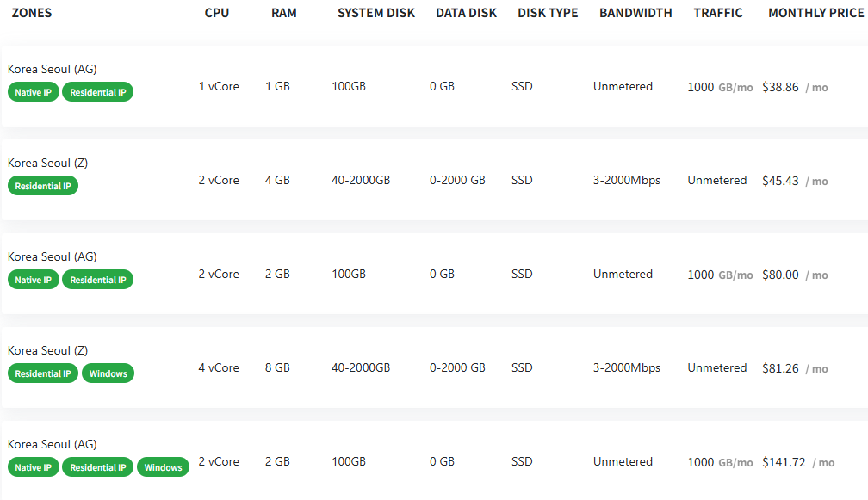
Task: Click the SYSTEM DISK column header
Action: point(375,13)
